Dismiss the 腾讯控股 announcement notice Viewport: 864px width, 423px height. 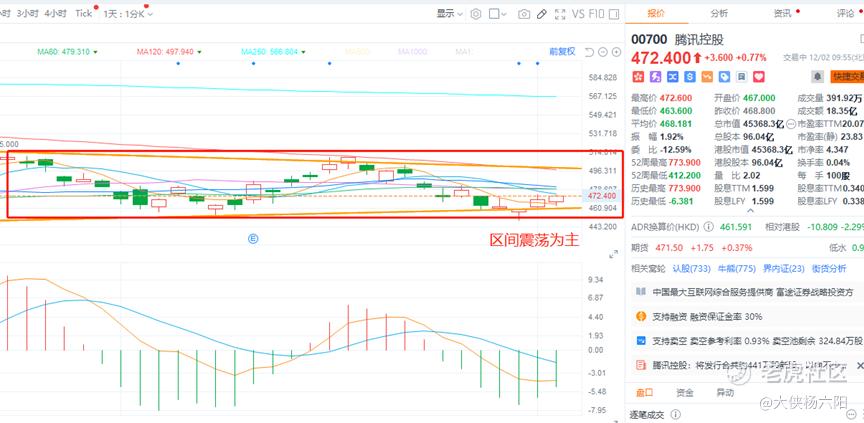[x=860, y=365]
